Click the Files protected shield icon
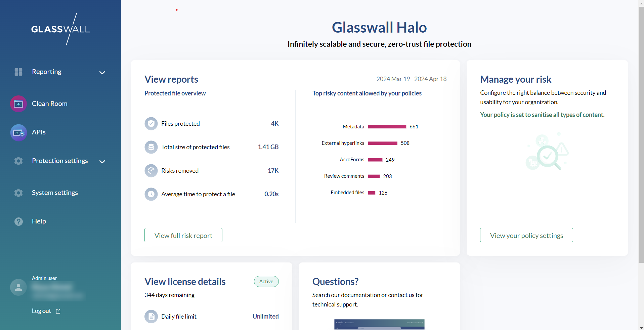 pos(151,124)
